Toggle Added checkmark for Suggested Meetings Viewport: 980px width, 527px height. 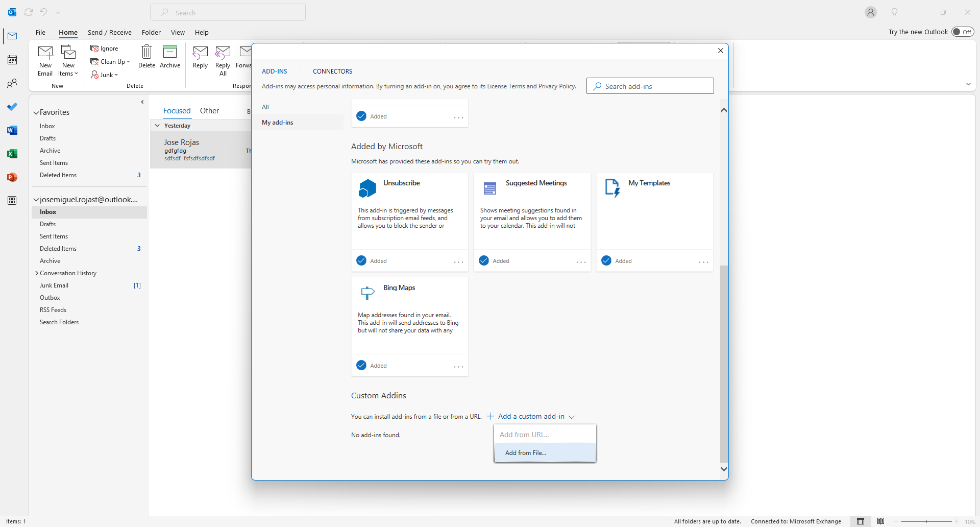[484, 261]
